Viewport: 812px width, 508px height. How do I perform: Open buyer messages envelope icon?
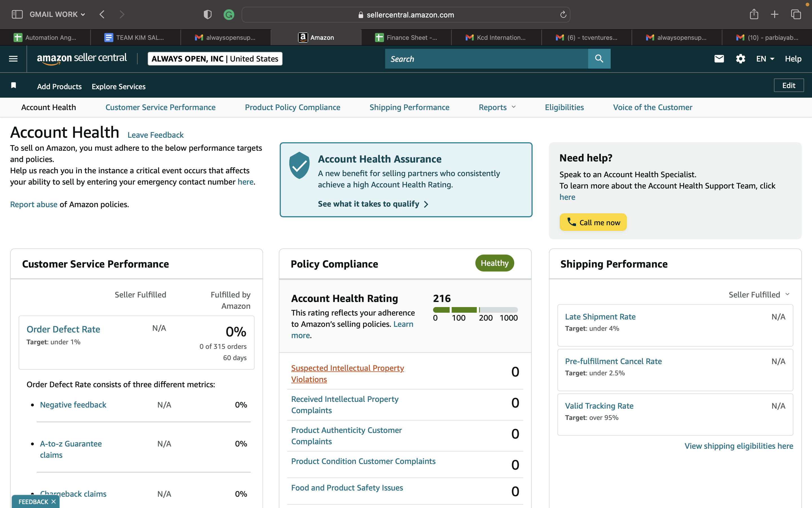coord(719,59)
